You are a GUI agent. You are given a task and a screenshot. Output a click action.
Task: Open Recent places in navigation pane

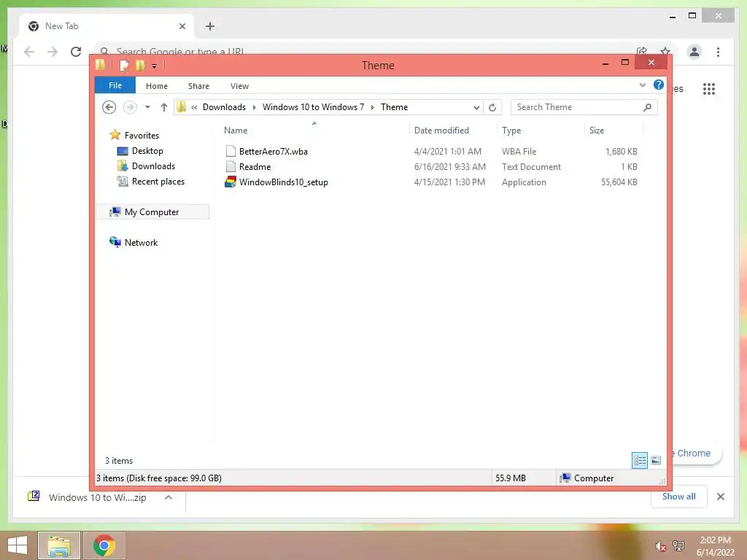coord(158,182)
